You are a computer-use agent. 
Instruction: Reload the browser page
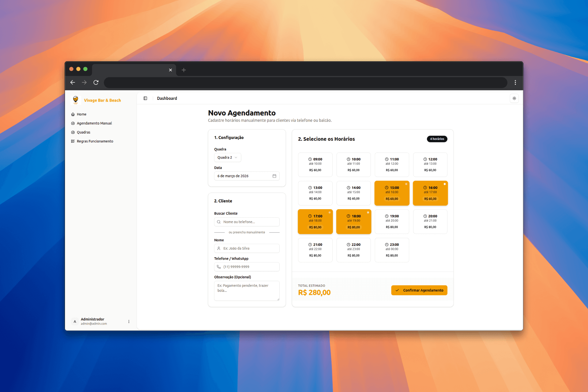(x=96, y=82)
